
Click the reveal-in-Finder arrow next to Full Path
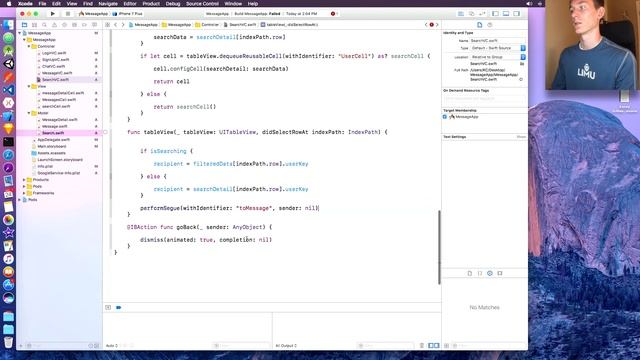(521, 80)
